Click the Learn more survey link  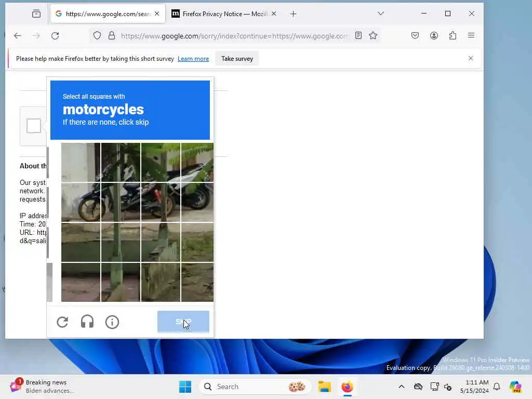click(x=193, y=59)
